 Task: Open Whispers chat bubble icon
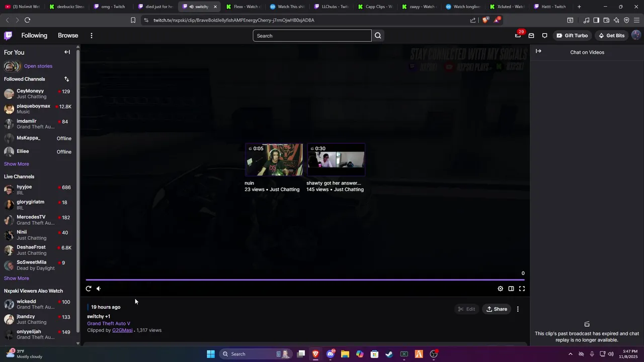point(545,36)
